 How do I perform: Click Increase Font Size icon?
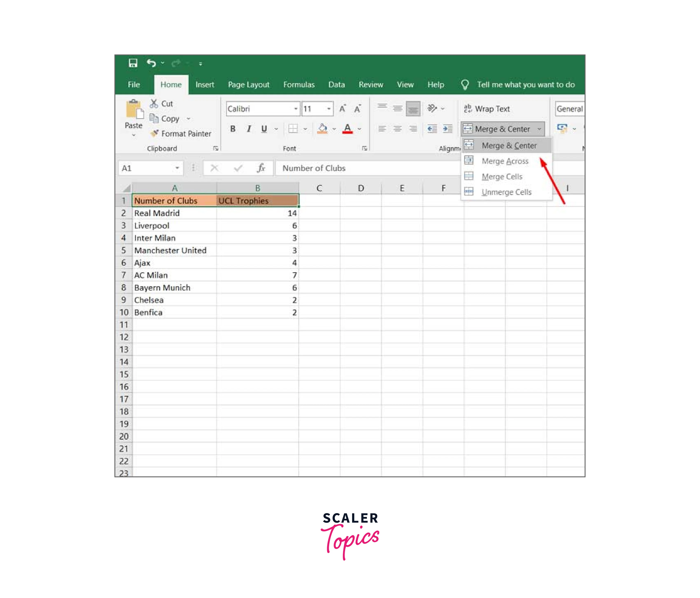342,109
